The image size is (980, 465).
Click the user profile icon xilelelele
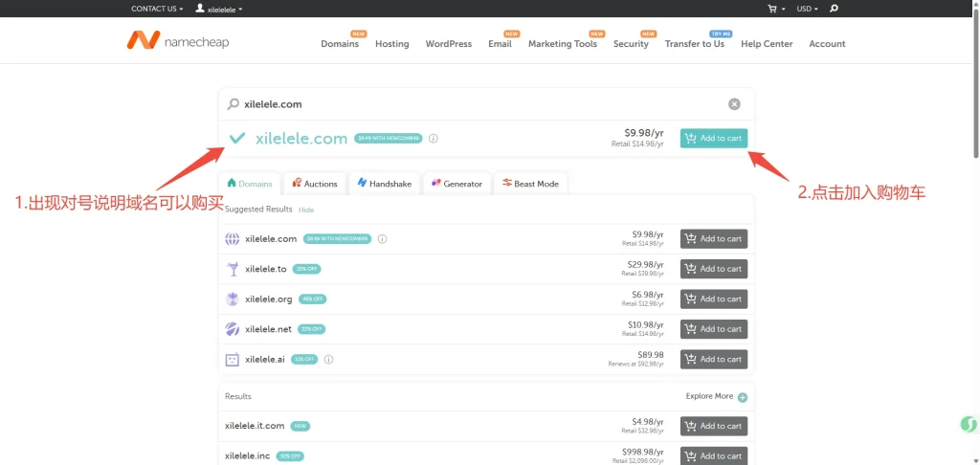click(x=199, y=8)
